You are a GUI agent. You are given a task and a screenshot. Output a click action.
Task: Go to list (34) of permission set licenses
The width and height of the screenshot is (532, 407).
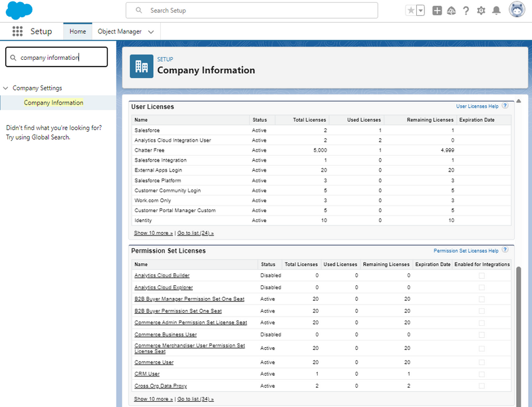click(x=196, y=399)
